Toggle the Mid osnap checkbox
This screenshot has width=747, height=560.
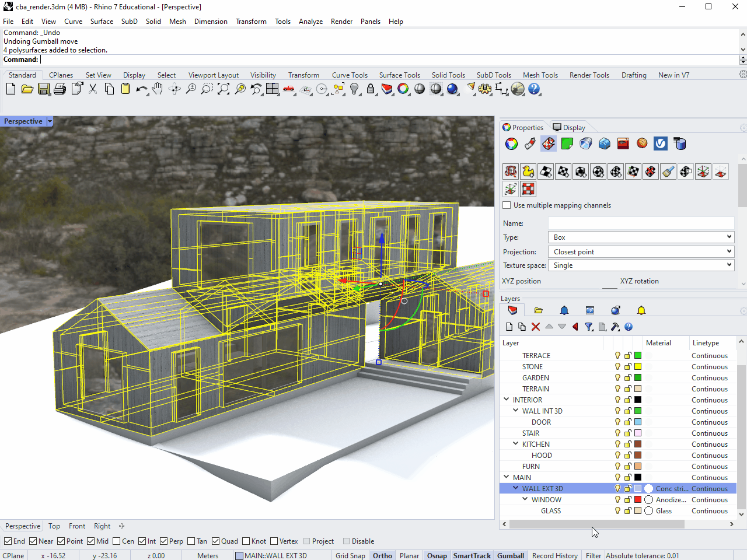pyautogui.click(x=91, y=541)
